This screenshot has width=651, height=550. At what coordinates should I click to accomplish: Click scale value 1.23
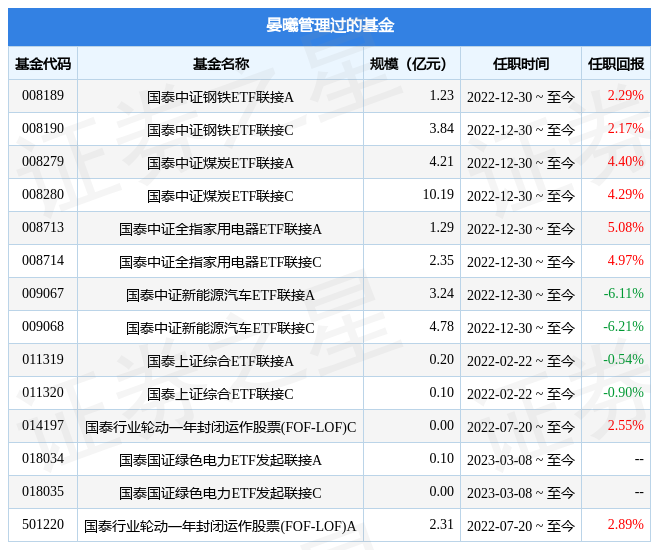tap(441, 95)
